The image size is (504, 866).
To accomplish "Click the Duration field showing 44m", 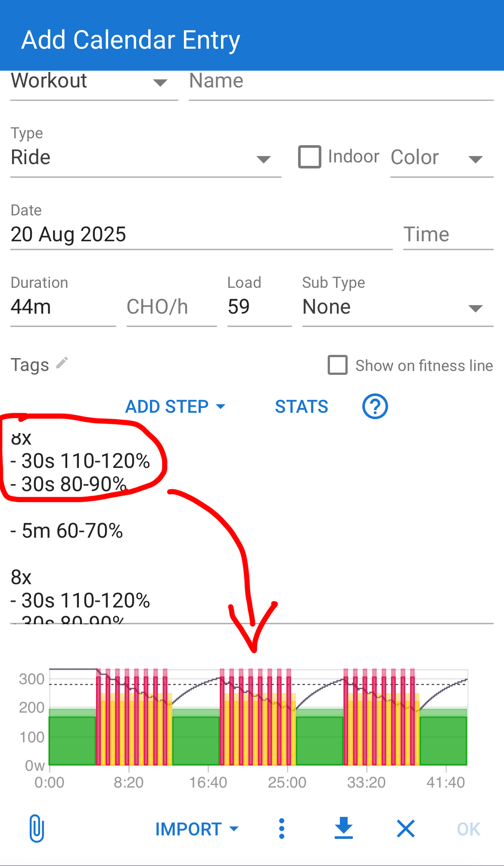I will pyautogui.click(x=63, y=308).
